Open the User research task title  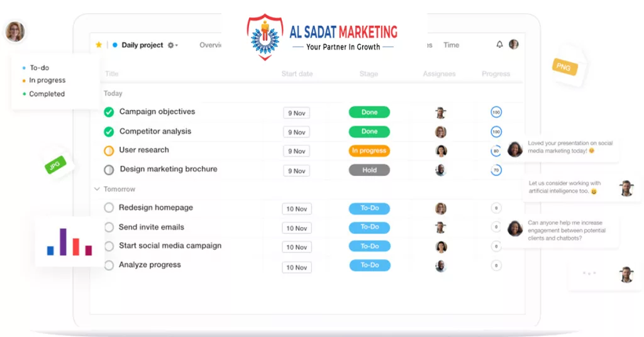click(144, 150)
